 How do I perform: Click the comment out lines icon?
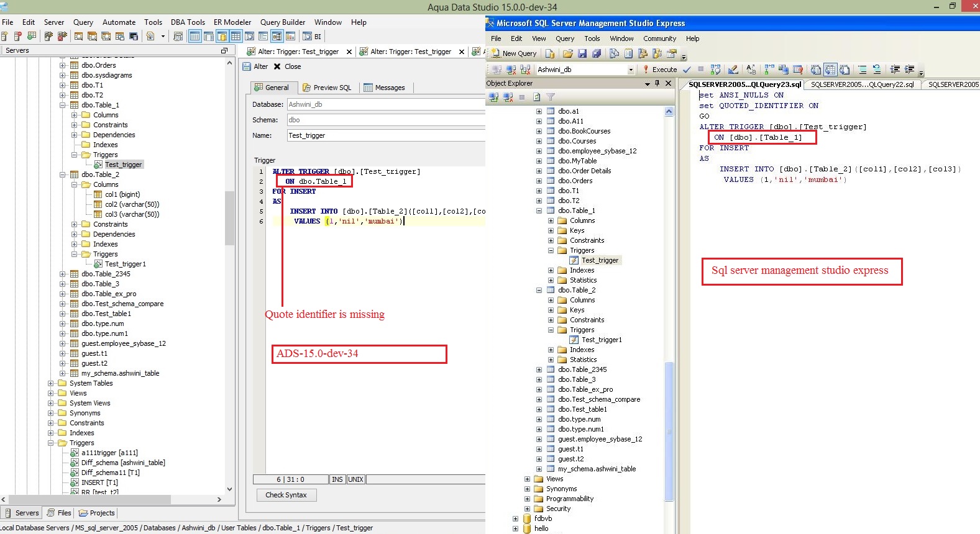863,70
